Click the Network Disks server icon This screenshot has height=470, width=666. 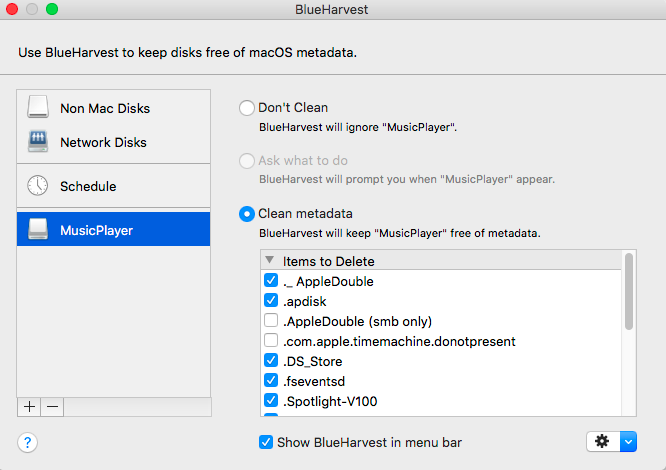(x=38, y=141)
